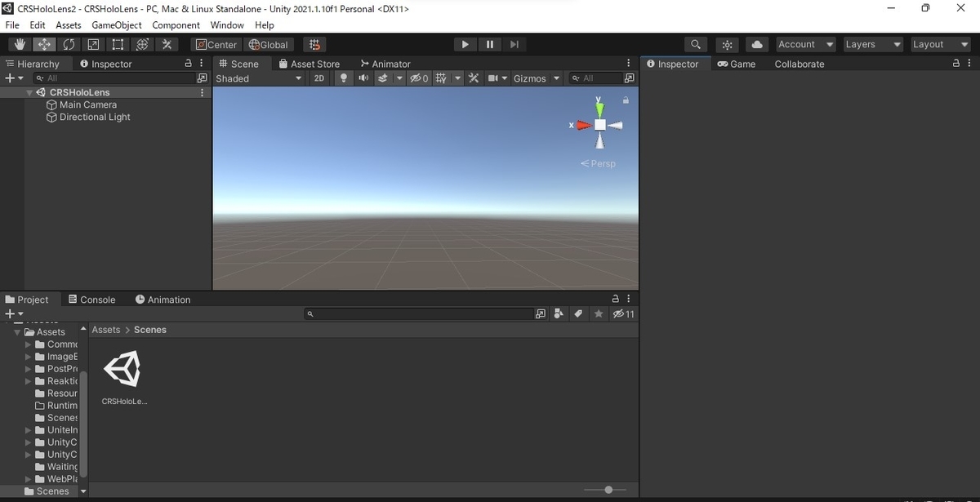
Task: Toggle 2D view mode in Scene
Action: click(319, 78)
